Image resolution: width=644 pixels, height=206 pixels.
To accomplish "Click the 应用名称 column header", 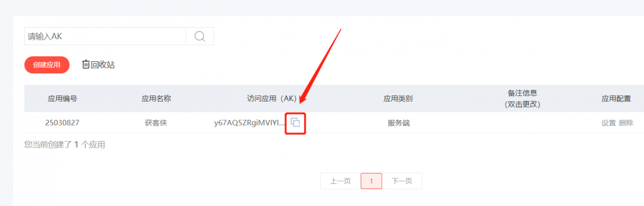I will pyautogui.click(x=156, y=98).
